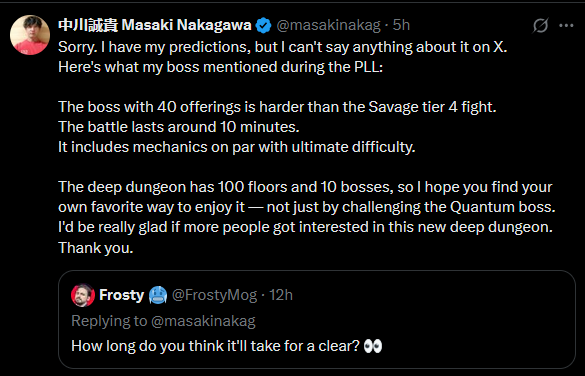
Task: Click the cold-face emoji beside Frosty
Action: (158, 295)
